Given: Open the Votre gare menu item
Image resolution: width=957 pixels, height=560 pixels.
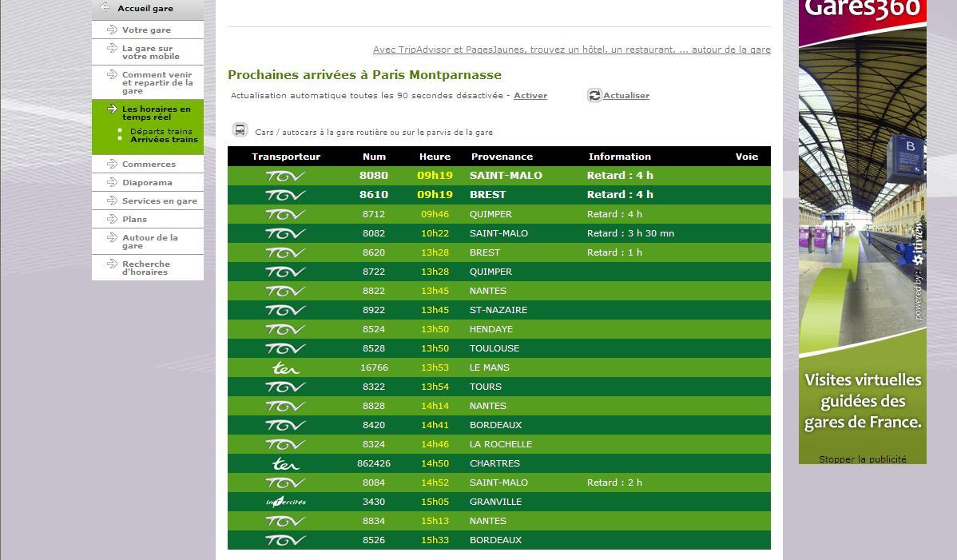Looking at the screenshot, I should pos(146,30).
